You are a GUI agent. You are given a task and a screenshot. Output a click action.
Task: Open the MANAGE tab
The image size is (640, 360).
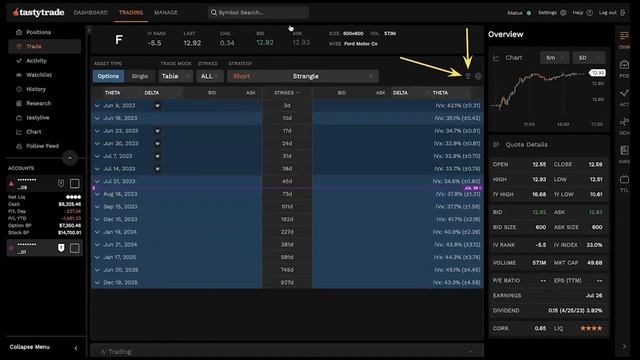pos(166,13)
